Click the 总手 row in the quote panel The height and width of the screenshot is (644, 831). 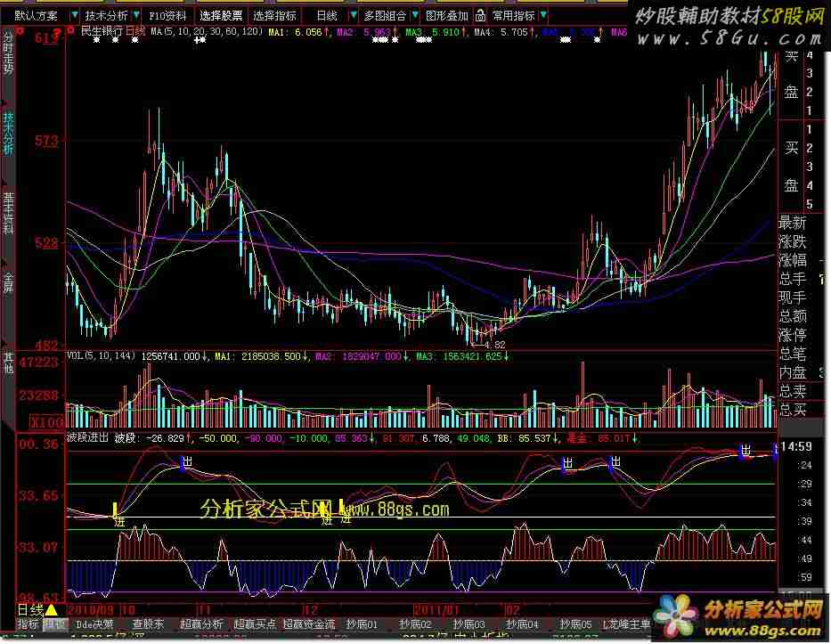click(793, 279)
